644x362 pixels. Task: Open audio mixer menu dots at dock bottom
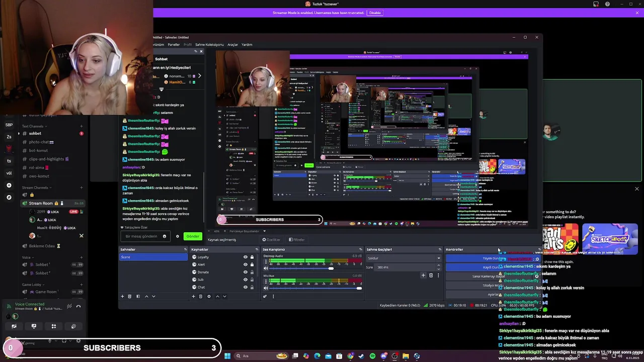273,296
